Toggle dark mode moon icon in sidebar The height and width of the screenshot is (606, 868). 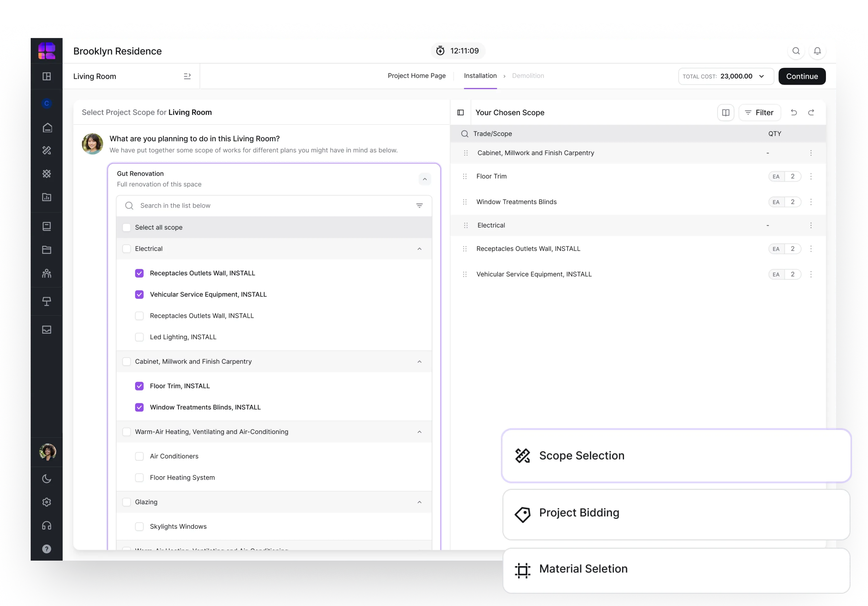[47, 479]
